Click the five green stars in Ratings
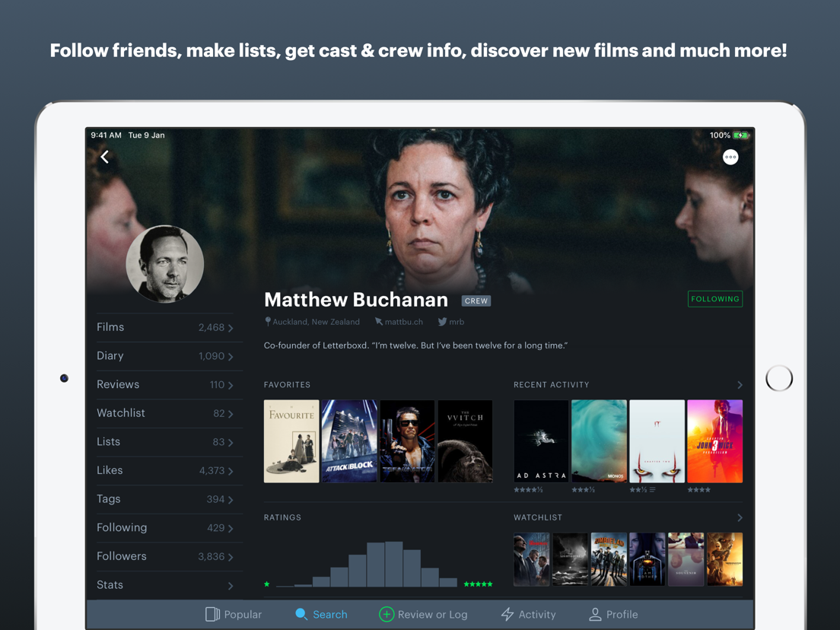This screenshot has height=630, width=840. tap(478, 584)
